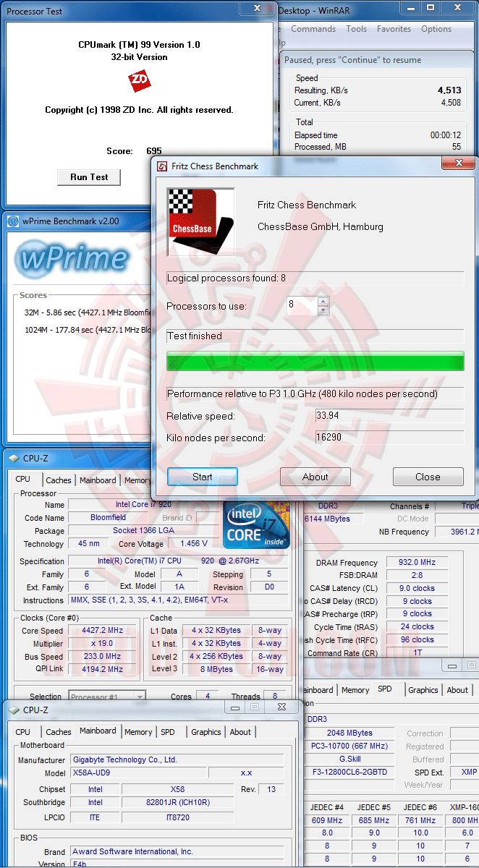Switch to the Caches tab in upper CPU-Z
The image size is (479, 868).
(x=59, y=480)
